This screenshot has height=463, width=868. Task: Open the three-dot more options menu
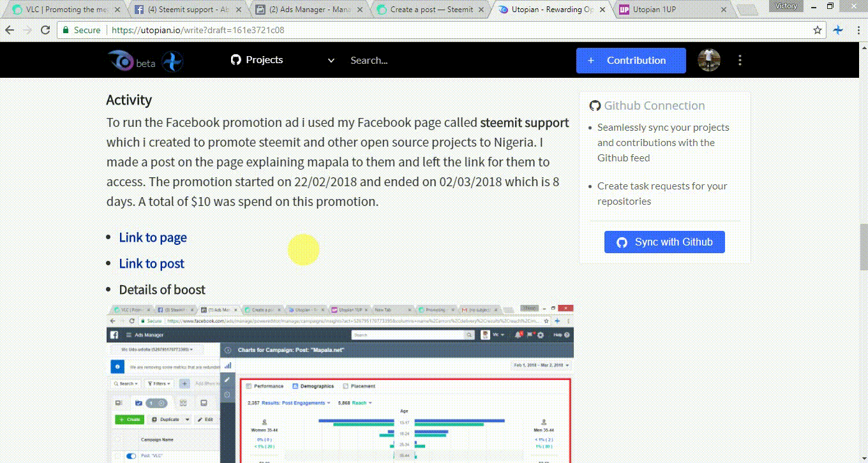[740, 60]
